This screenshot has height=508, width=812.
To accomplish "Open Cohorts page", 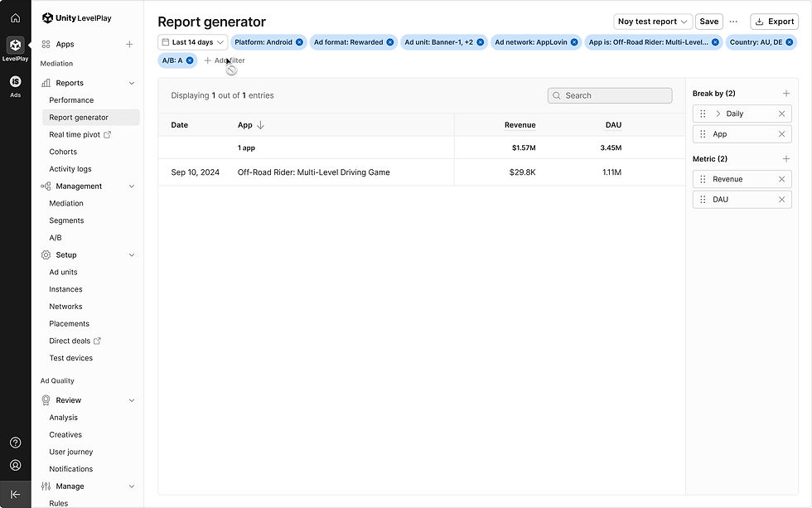I will pos(63,152).
